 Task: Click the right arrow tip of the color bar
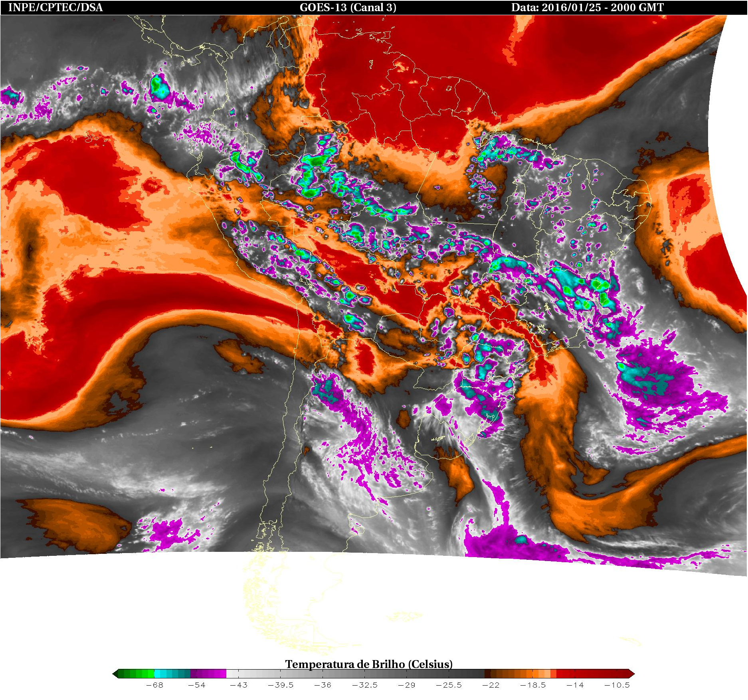(x=632, y=674)
